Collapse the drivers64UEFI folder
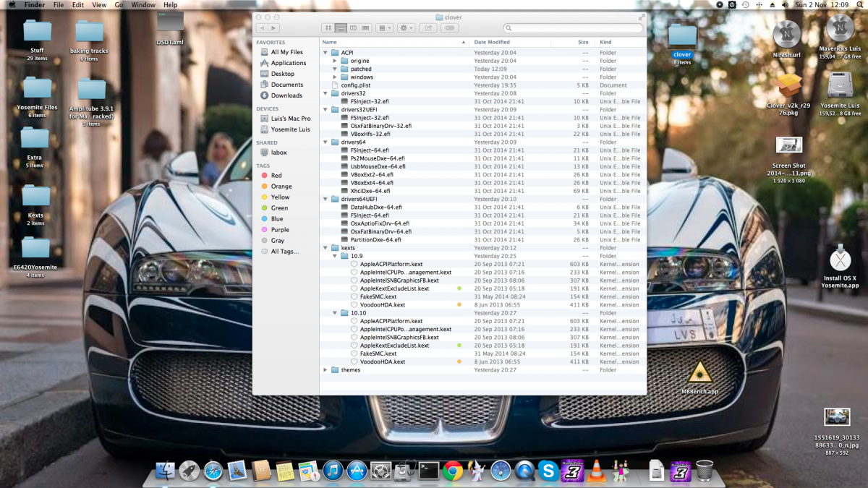 click(x=325, y=199)
